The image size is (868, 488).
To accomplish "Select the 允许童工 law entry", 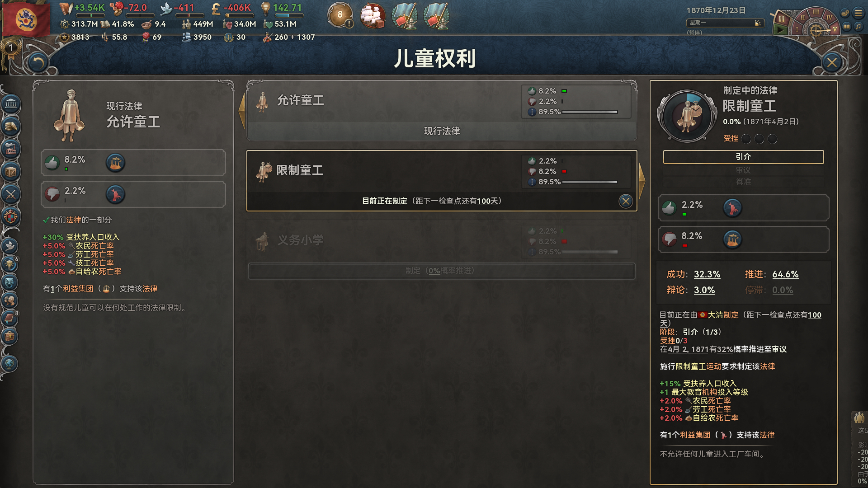I will click(x=442, y=111).
